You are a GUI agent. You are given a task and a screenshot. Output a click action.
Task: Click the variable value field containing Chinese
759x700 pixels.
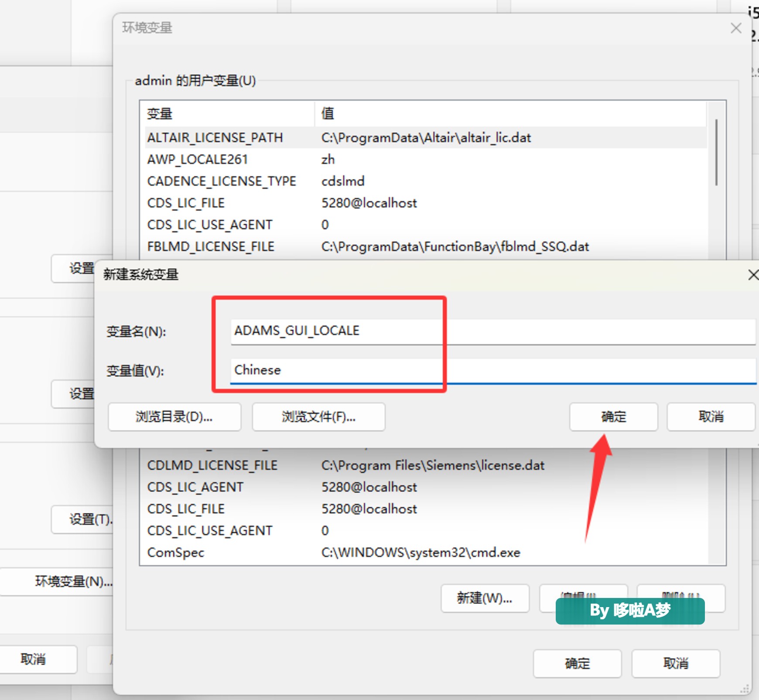tap(493, 371)
